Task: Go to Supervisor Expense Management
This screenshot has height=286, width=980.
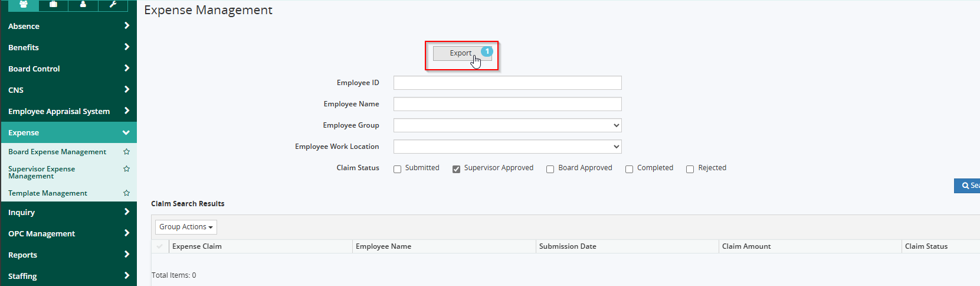Action: [41, 173]
